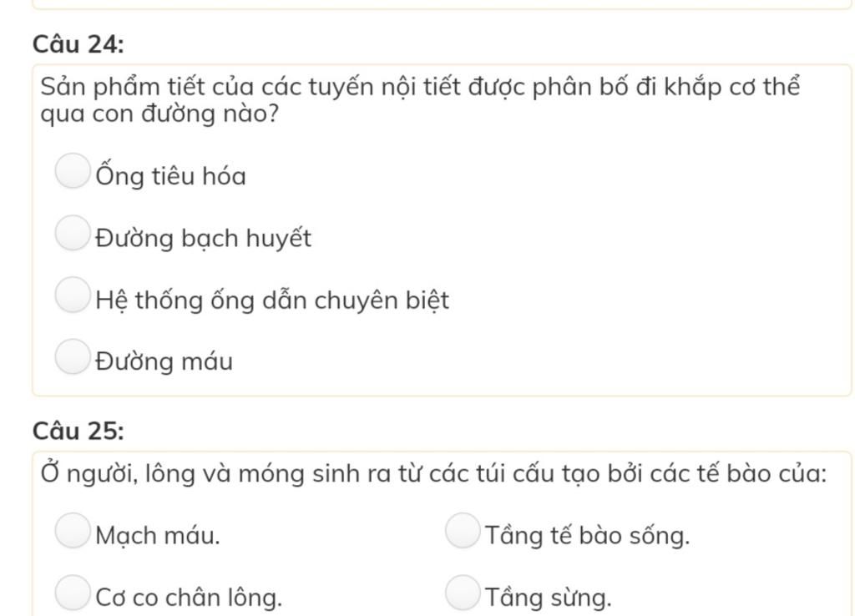This screenshot has width=855, height=616.
Task: Click the answer text 'Tầng sừng.'
Action: (549, 598)
